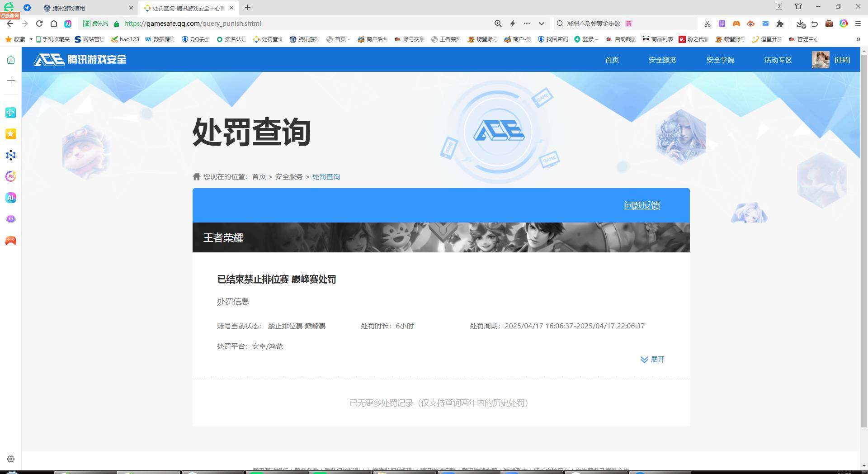Go back to the previous page
The width and height of the screenshot is (868, 474).
[10, 24]
